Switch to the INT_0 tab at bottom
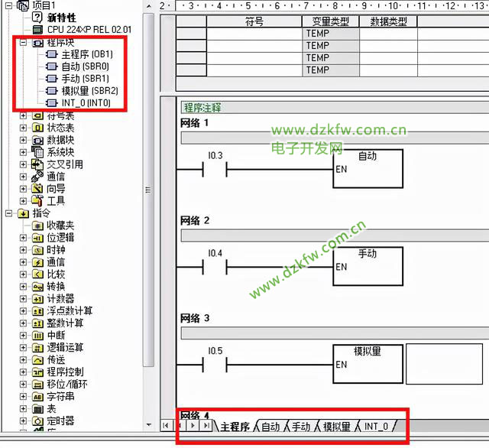 pos(375,427)
